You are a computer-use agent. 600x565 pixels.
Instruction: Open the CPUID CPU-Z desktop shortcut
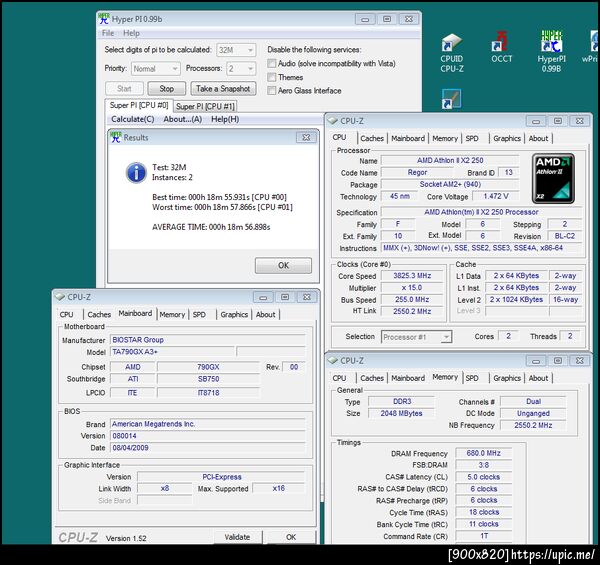tap(452, 52)
